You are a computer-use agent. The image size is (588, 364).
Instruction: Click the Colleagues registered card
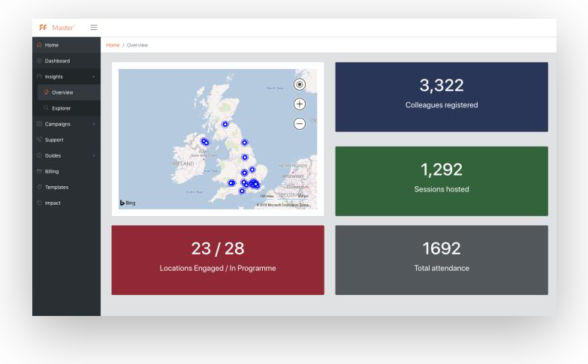tap(442, 97)
